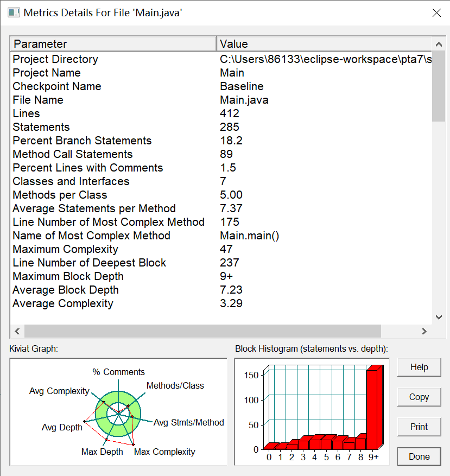Screen dimensions: 450x476
Task: Select the Percent Branch Statements row
Action: pyautogui.click(x=221, y=141)
